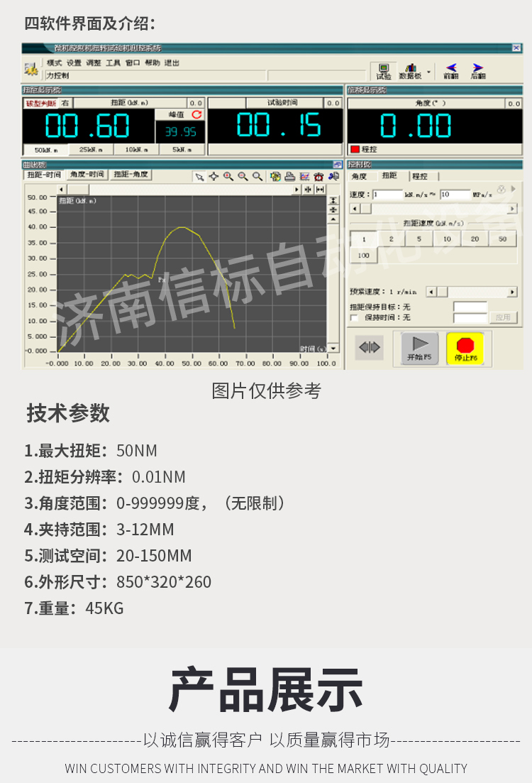Click the right arrow of the 预紧速度 scrollbar
The image size is (532, 783).
coord(512,292)
